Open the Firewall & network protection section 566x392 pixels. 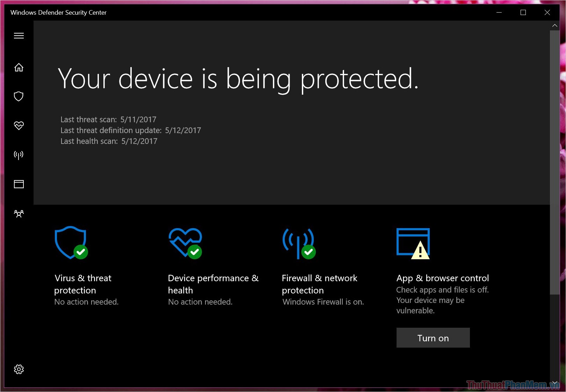pyautogui.click(x=319, y=284)
